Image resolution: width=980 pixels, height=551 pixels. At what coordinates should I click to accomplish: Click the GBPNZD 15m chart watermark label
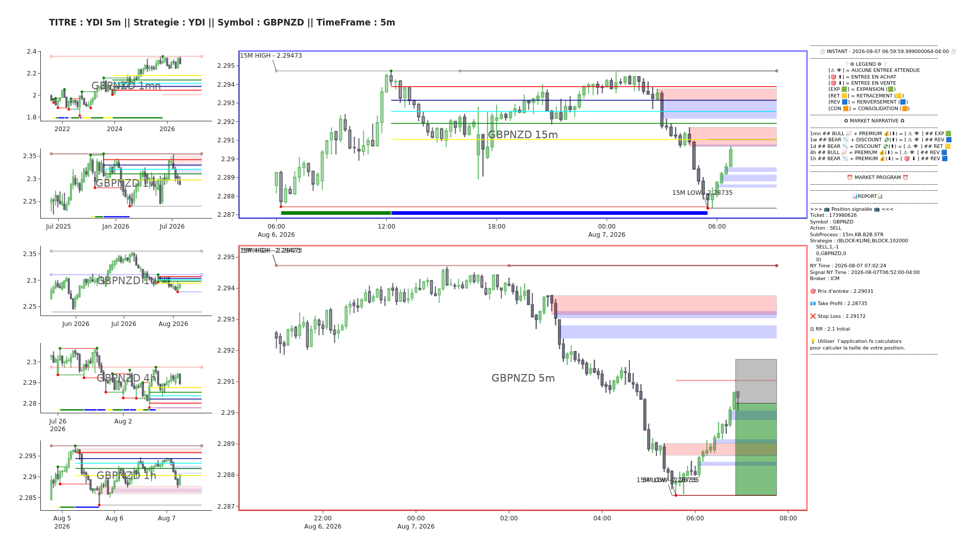[x=523, y=135]
